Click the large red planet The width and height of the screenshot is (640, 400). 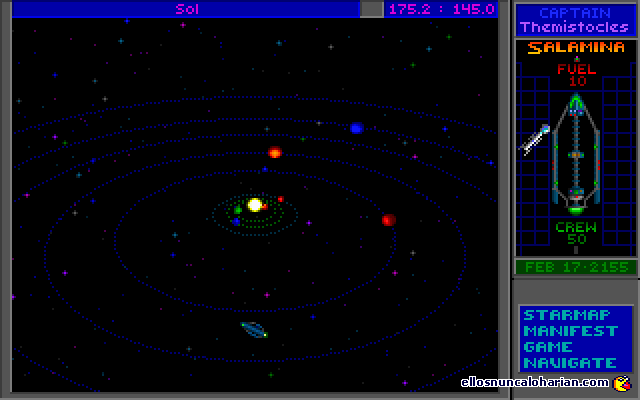coord(389,220)
